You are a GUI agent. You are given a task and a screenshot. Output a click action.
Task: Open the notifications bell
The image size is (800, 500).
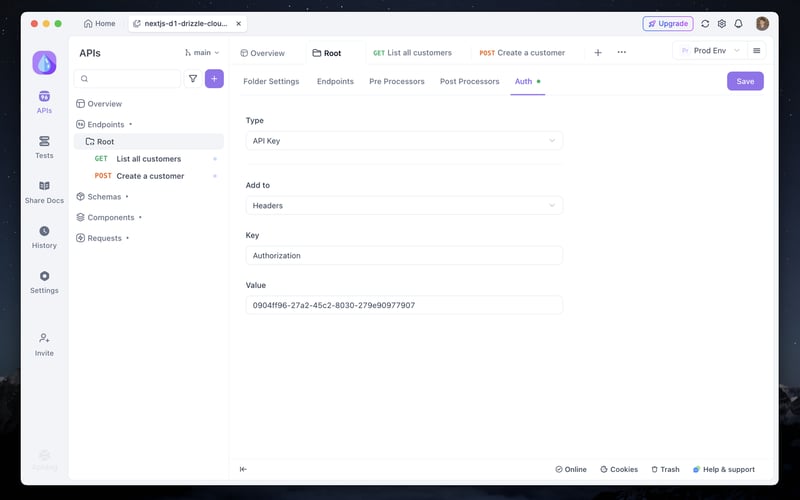click(x=738, y=23)
